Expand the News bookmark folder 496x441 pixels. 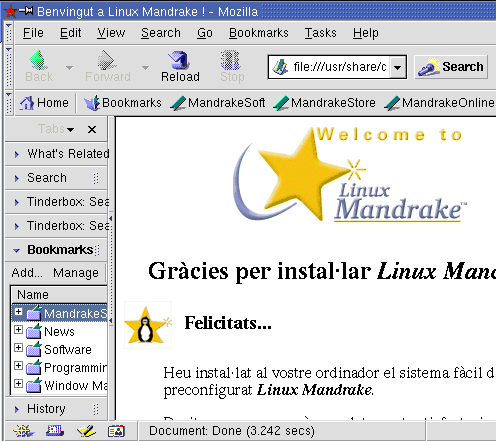[18, 330]
